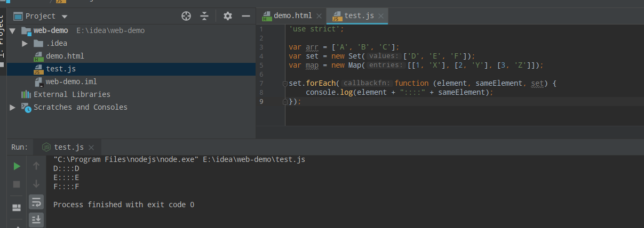Click 'Process finished with exit code 0'
644x228 pixels.
click(x=124, y=205)
